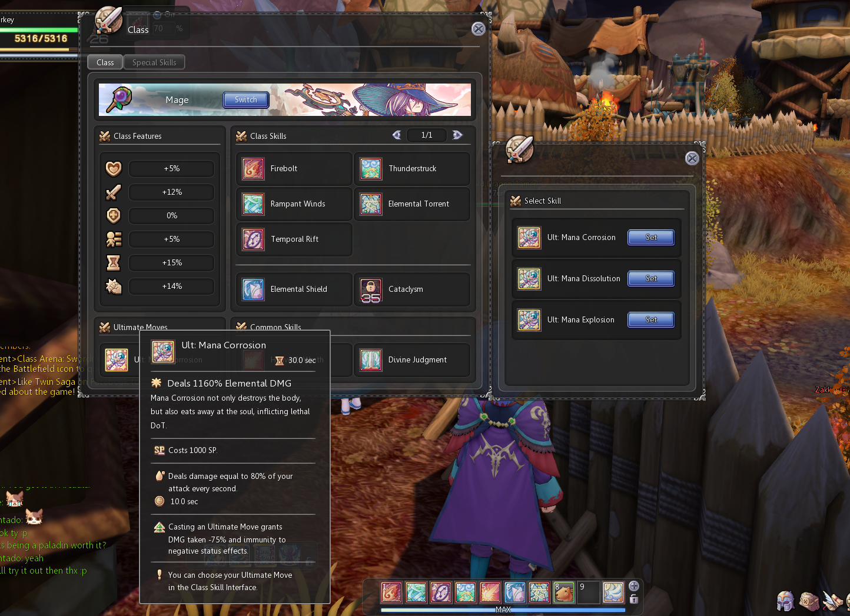Click the Divine Judgment skill icon
850x616 pixels.
click(x=371, y=360)
